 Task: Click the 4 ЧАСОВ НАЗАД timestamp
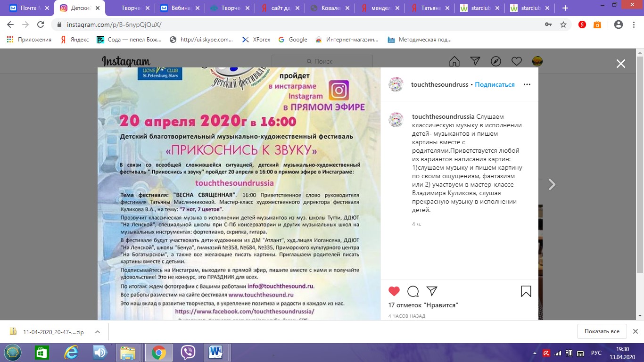pos(407,316)
